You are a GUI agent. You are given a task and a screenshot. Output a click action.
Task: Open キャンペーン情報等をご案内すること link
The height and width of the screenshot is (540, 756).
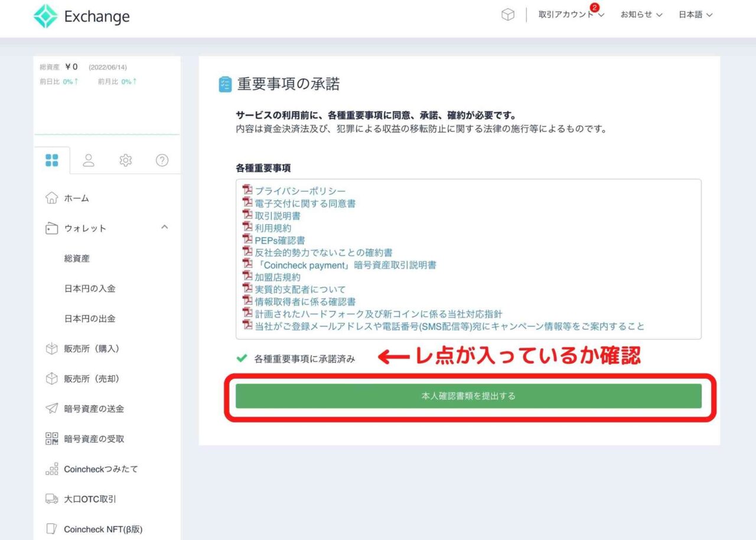click(449, 326)
